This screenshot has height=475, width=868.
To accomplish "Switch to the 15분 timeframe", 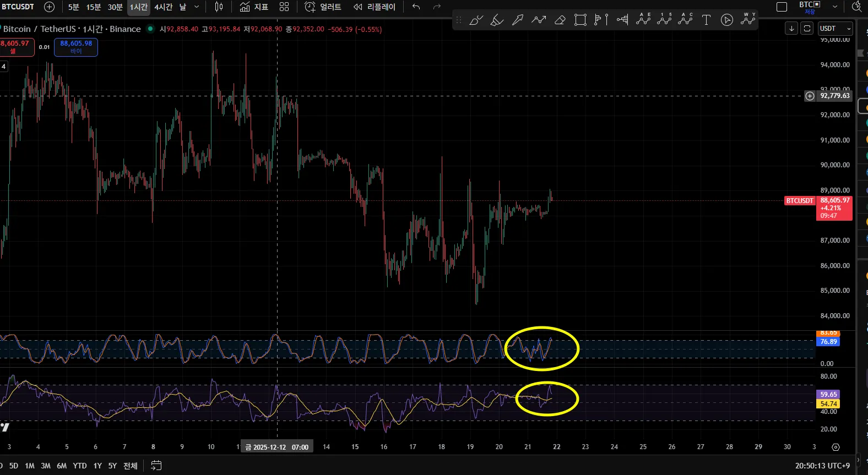I will [94, 7].
